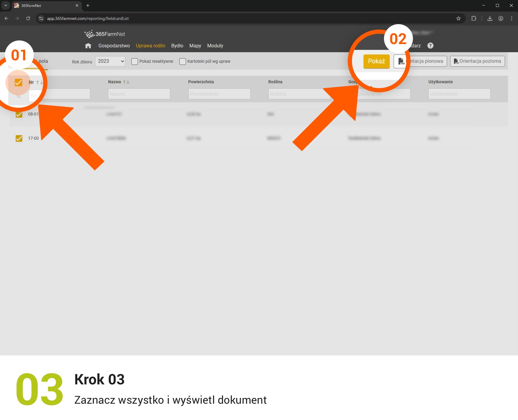This screenshot has height=420, width=518.
Task: Click the PDF icon next to Pokaż
Action: click(x=401, y=61)
